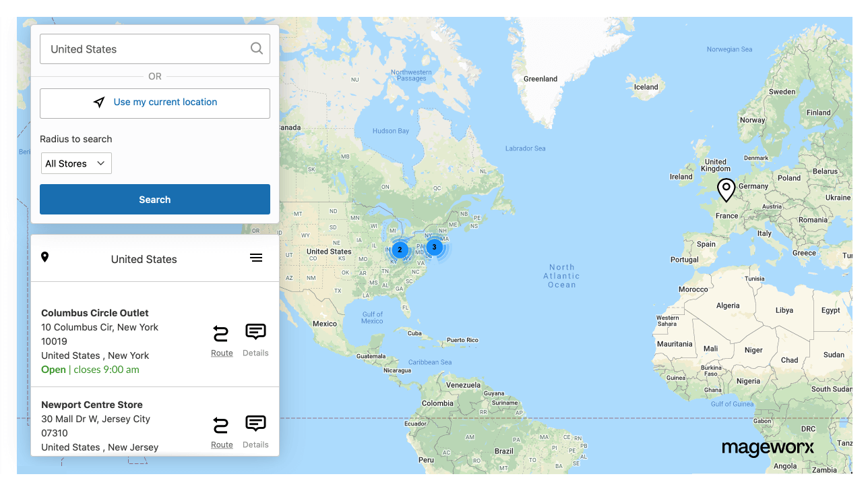
Task: Click the location arrow icon
Action: 99,103
